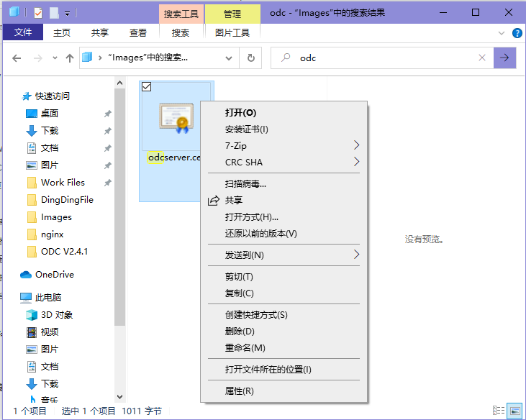
Task: Clear the search box with the X
Action: [482, 58]
